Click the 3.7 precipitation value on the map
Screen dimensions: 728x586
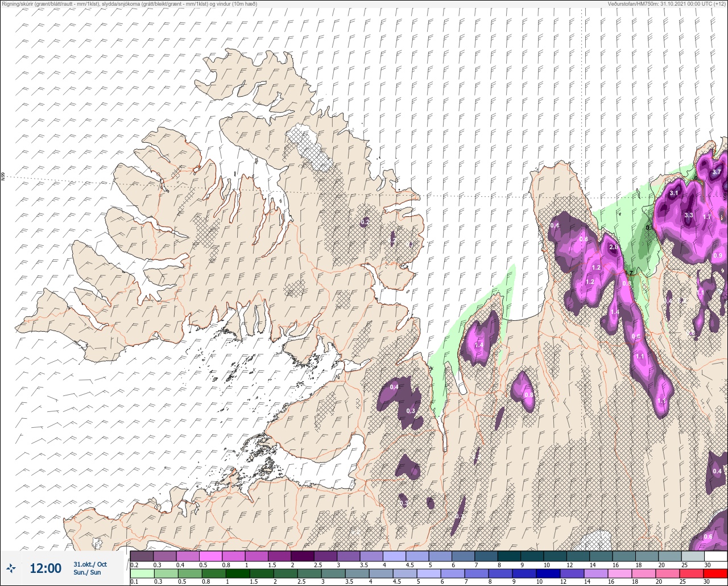[x=716, y=172]
